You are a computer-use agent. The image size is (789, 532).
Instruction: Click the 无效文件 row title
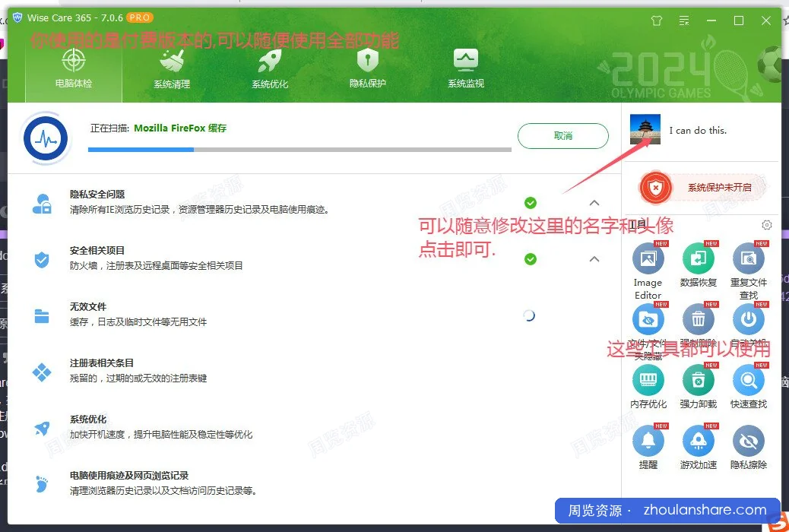[x=88, y=306]
